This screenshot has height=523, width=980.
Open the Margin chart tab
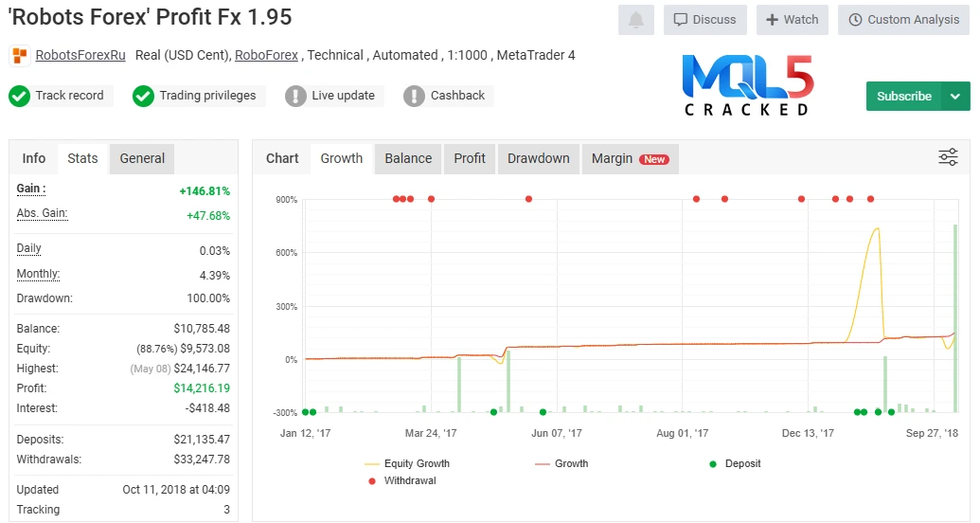[629, 158]
